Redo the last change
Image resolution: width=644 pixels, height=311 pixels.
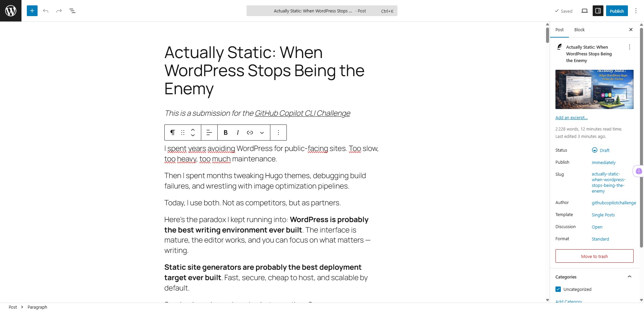tap(59, 11)
